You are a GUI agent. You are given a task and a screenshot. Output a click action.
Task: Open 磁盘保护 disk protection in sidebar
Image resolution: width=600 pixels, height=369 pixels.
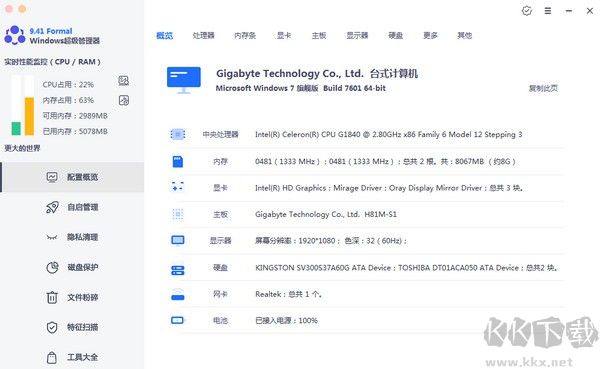72,267
